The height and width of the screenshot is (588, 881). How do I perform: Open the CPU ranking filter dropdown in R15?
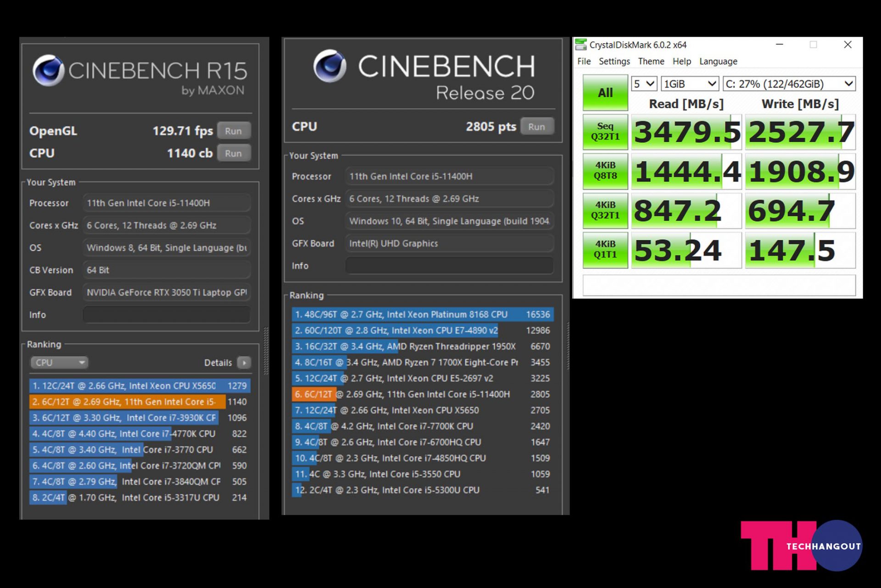pyautogui.click(x=59, y=363)
